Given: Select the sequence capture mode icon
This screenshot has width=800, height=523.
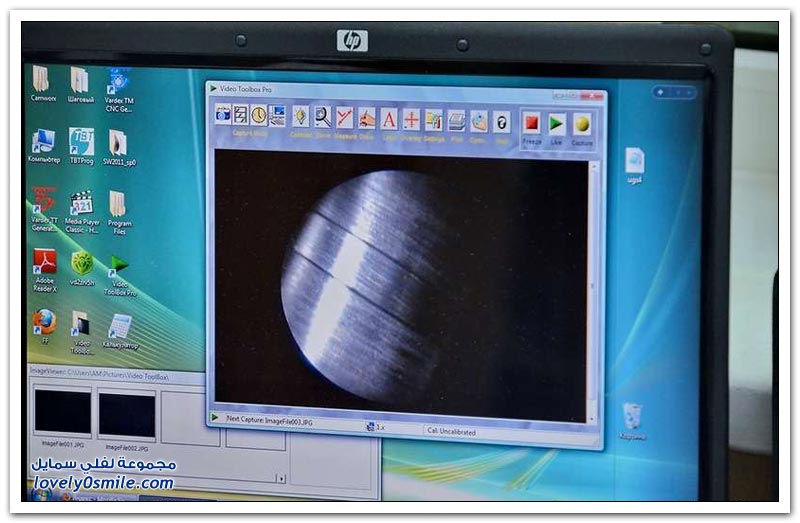Looking at the screenshot, I should pyautogui.click(x=240, y=114).
